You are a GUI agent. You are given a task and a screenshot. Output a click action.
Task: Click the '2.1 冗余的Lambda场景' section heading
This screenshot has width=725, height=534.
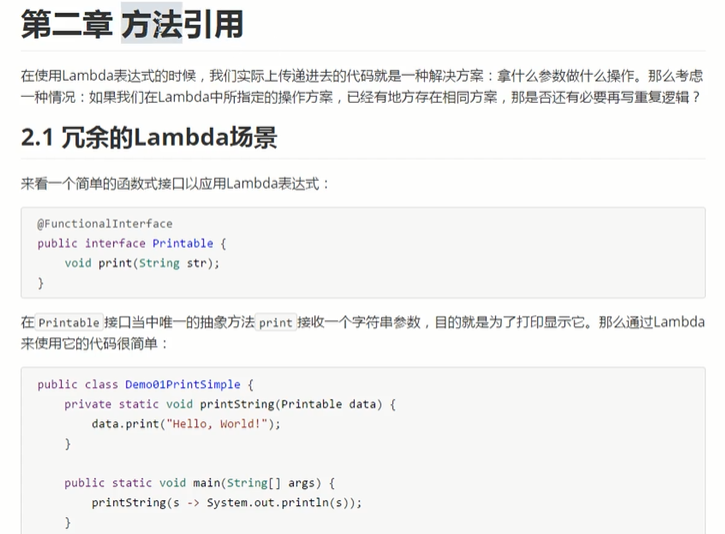149,136
